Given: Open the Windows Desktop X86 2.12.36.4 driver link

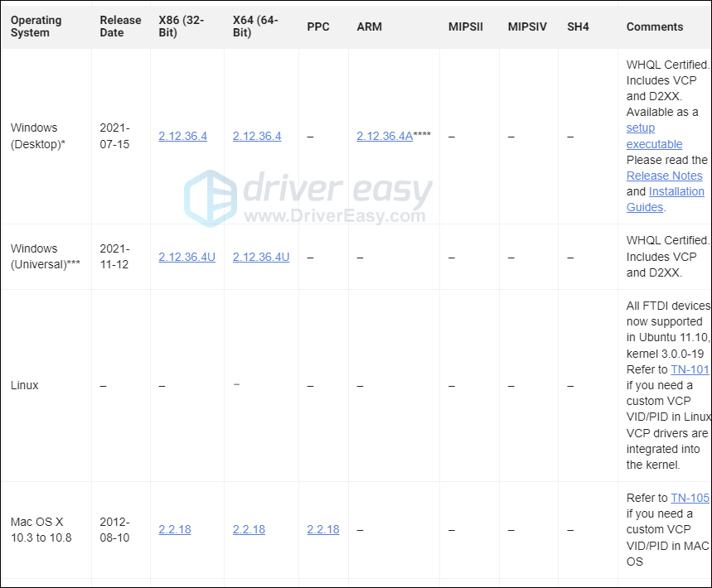Looking at the screenshot, I should 182,136.
